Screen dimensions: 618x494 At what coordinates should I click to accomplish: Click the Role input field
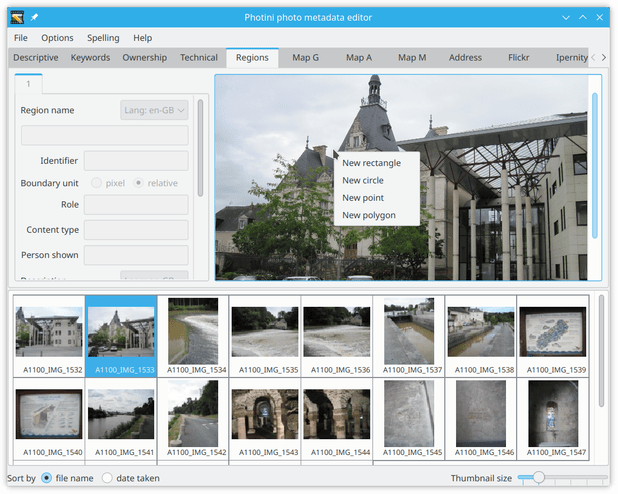[136, 205]
